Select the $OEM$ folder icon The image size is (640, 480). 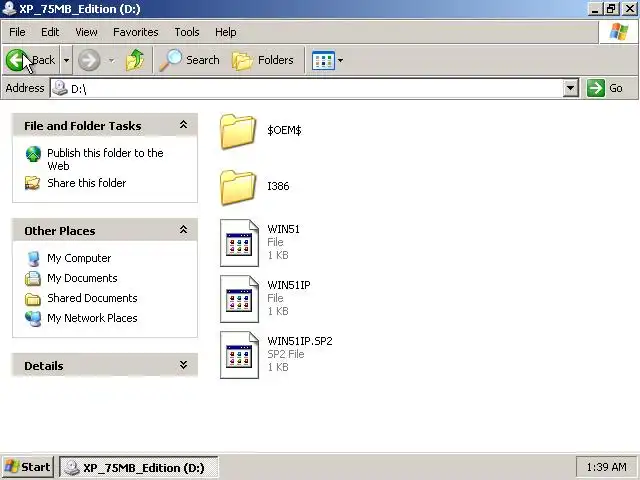238,131
